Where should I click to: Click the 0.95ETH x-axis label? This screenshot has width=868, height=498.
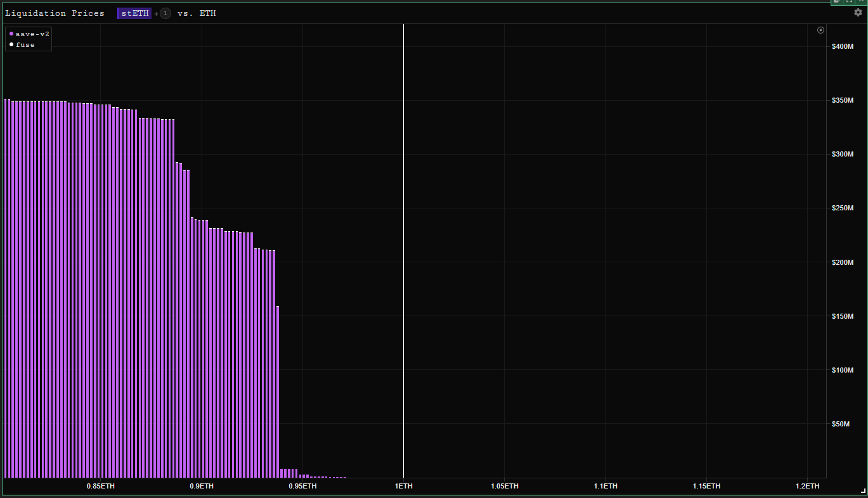[302, 486]
